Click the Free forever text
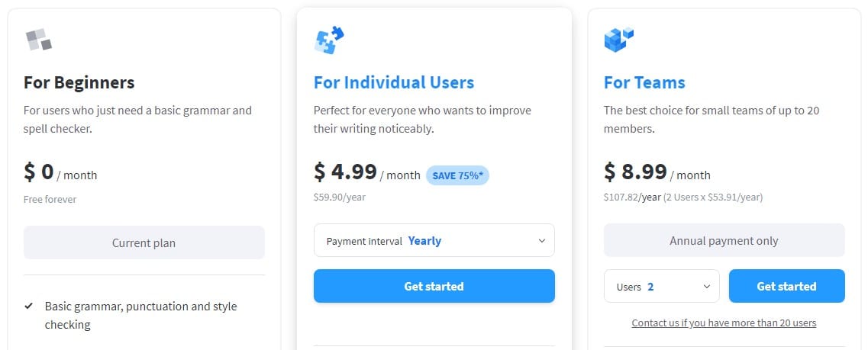Screen dimensions: 868x350 (50, 200)
